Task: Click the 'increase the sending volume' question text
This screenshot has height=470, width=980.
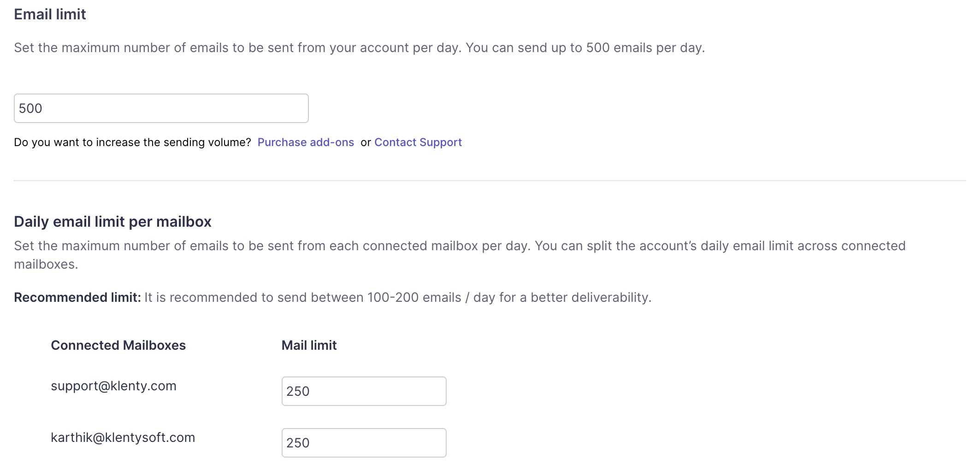Action: 132,142
